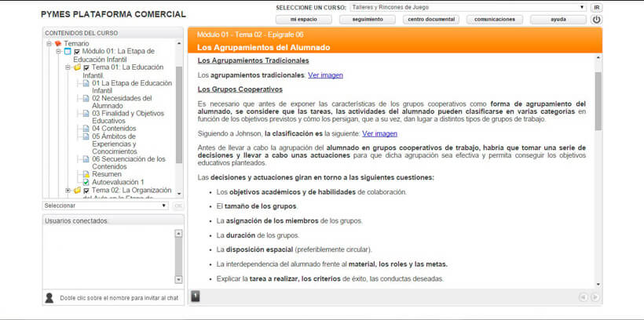Click the Tema 02 folder icon
The width and height of the screenshot is (644, 320).
(x=77, y=191)
